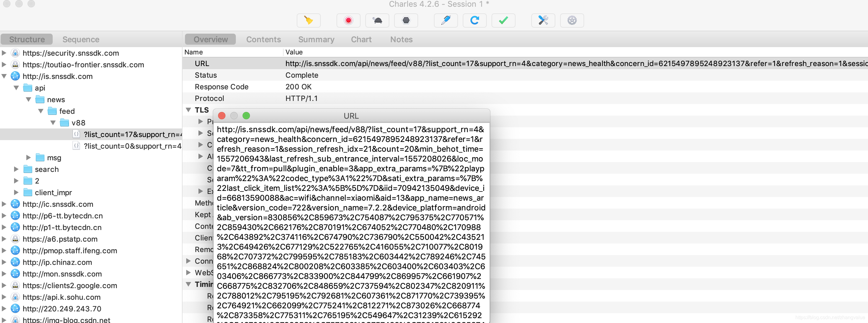Click the search folder icon

pyautogui.click(x=28, y=169)
